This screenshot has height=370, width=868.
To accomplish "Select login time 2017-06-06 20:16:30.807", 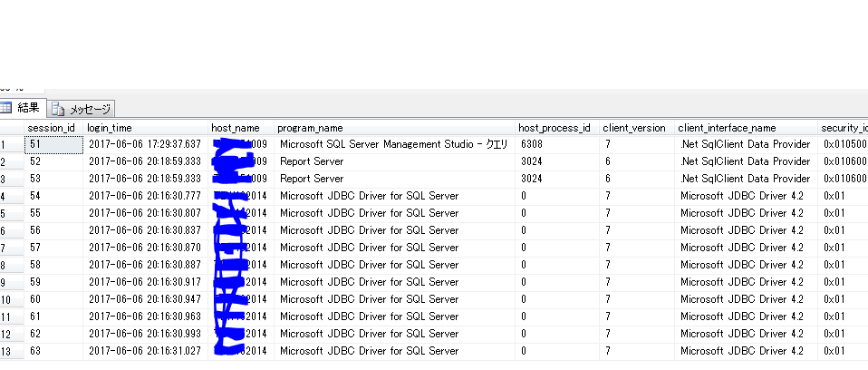I will (x=146, y=213).
